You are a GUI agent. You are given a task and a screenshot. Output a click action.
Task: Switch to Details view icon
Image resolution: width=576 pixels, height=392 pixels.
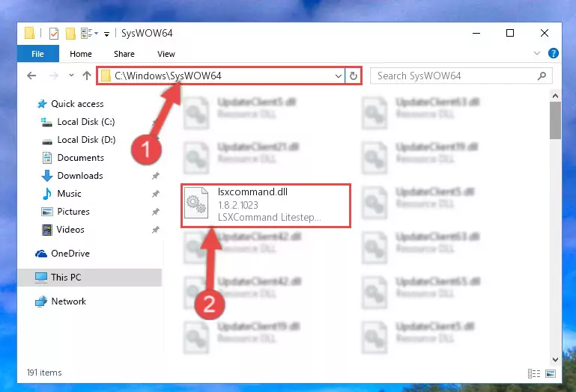534,373
